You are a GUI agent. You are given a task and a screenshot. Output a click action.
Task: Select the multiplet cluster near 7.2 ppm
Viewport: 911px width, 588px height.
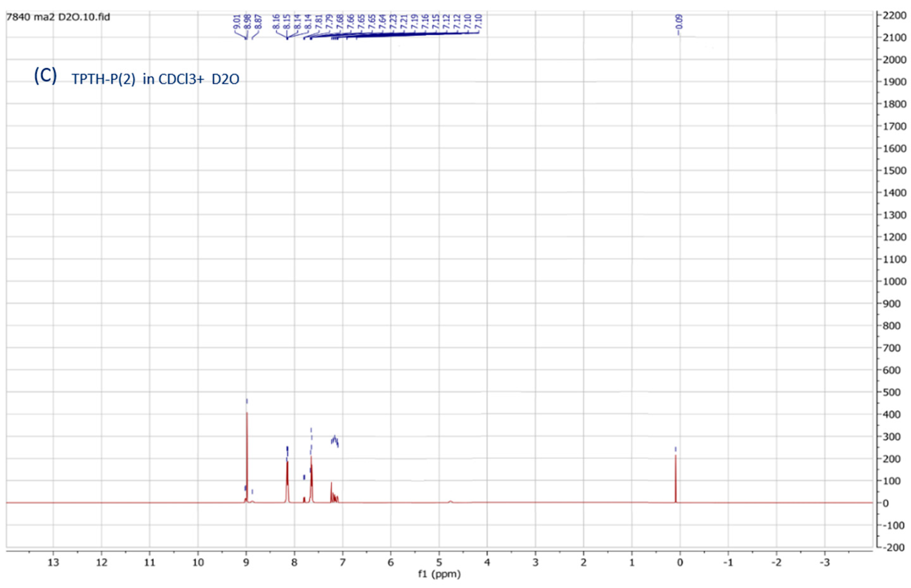[334, 493]
